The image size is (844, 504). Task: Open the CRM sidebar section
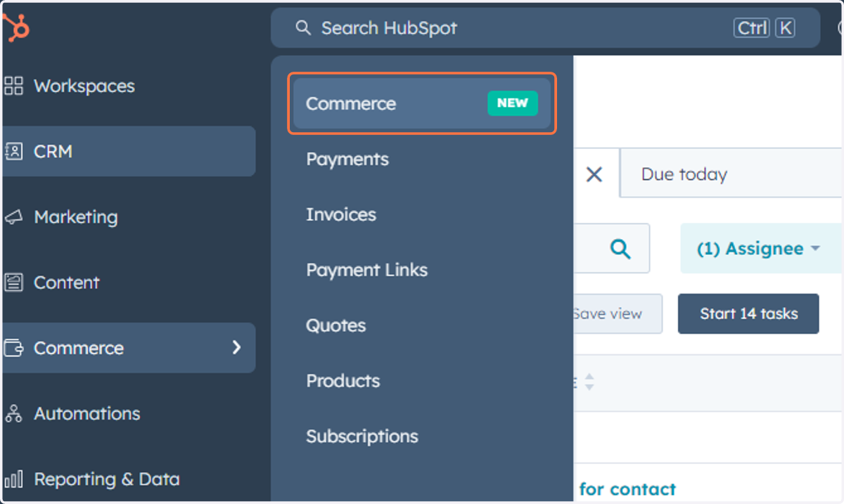coord(129,151)
